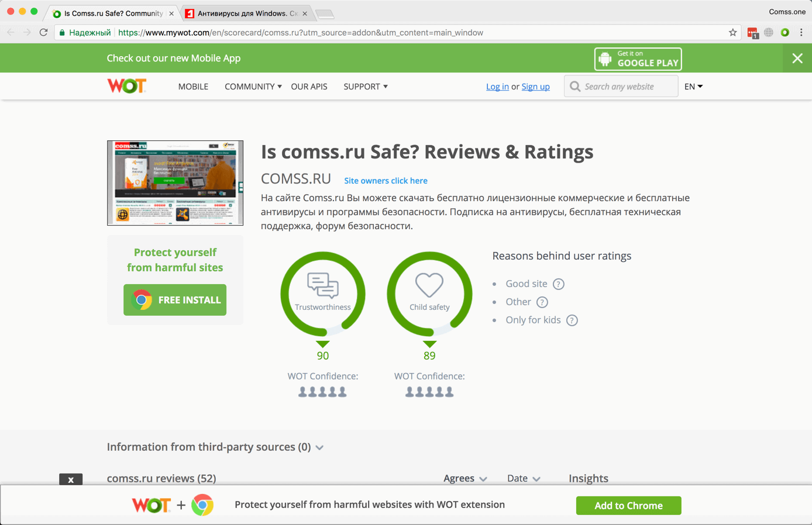This screenshot has width=812, height=525.
Task: Open the EN language dropdown
Action: click(694, 87)
